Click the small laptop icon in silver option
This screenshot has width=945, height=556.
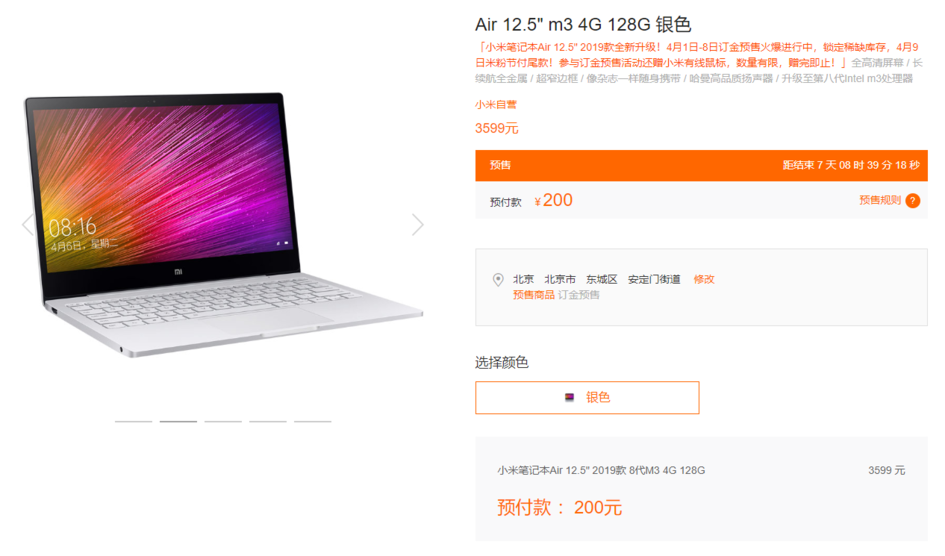pos(569,398)
